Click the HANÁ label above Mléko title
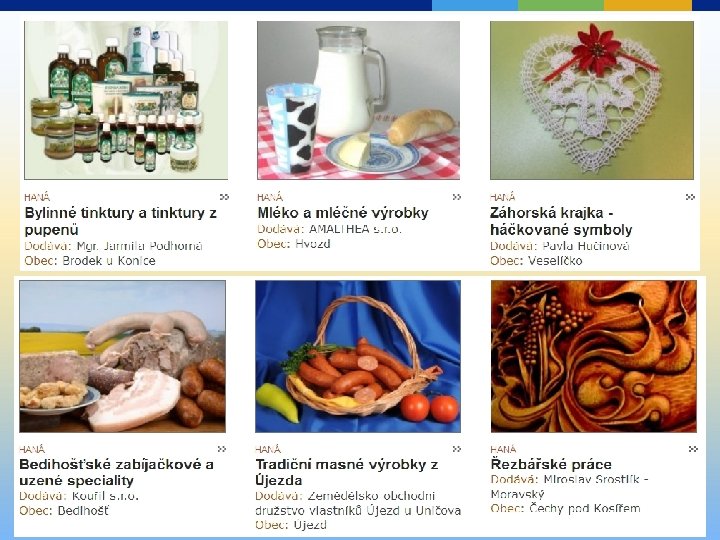Viewport: 720px width, 540px height. pos(270,197)
